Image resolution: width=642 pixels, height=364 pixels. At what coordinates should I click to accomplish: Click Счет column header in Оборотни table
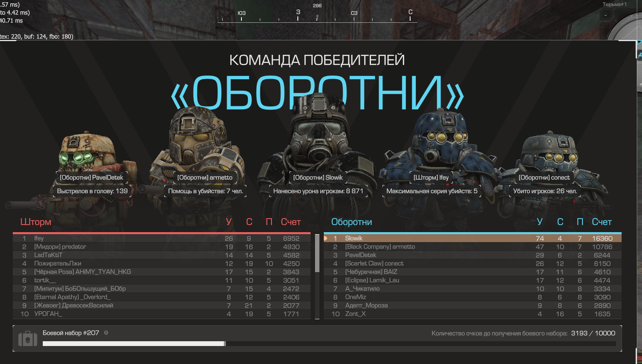point(602,222)
